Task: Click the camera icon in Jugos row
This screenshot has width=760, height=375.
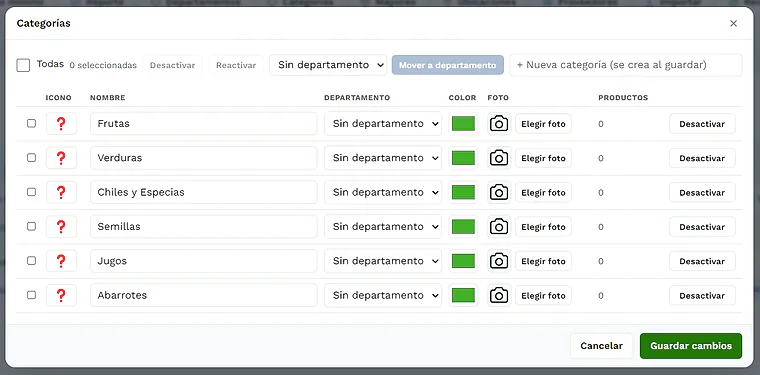Action: [x=499, y=261]
